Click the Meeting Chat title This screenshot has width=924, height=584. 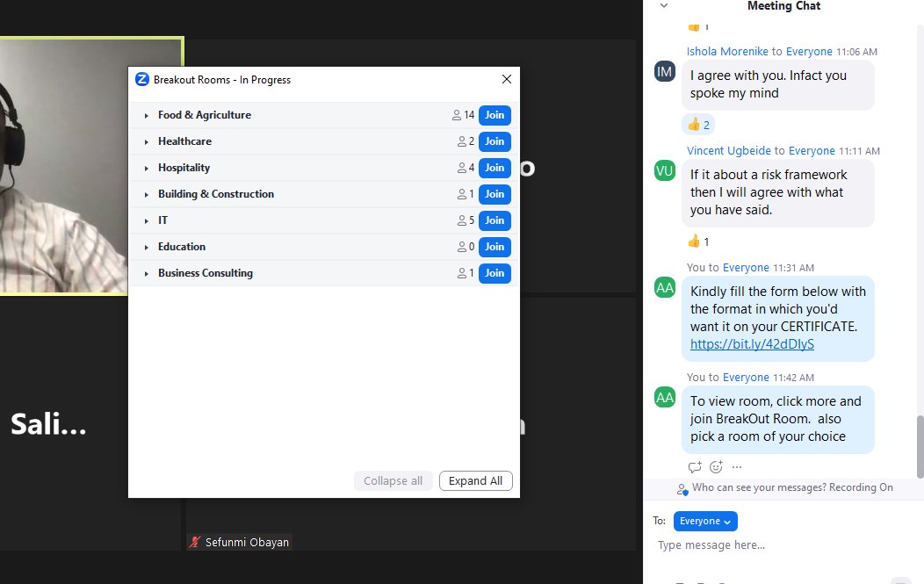tap(783, 6)
